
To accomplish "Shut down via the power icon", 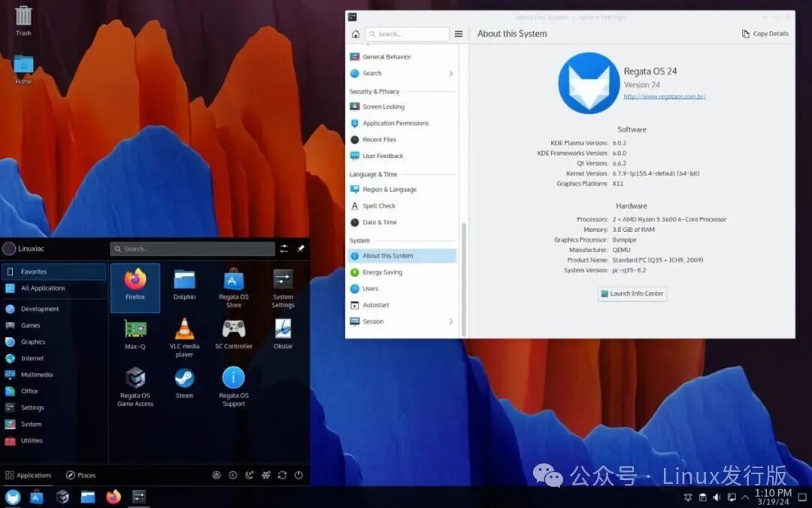I will coord(297,475).
